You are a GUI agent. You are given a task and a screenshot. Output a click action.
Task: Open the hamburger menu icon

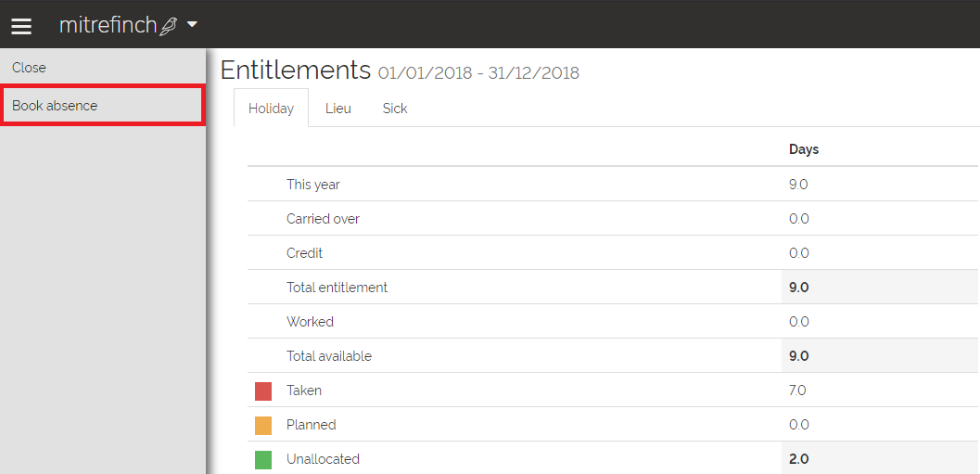20,26
